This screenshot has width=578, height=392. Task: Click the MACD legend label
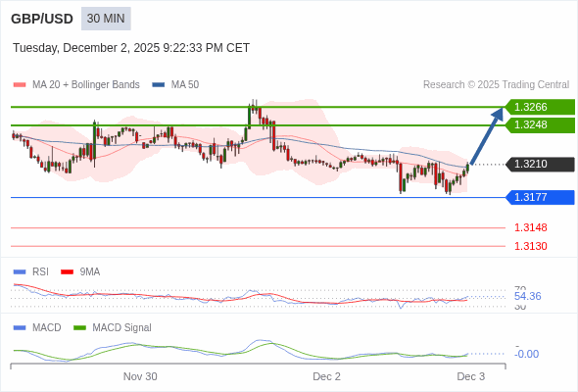(x=47, y=328)
